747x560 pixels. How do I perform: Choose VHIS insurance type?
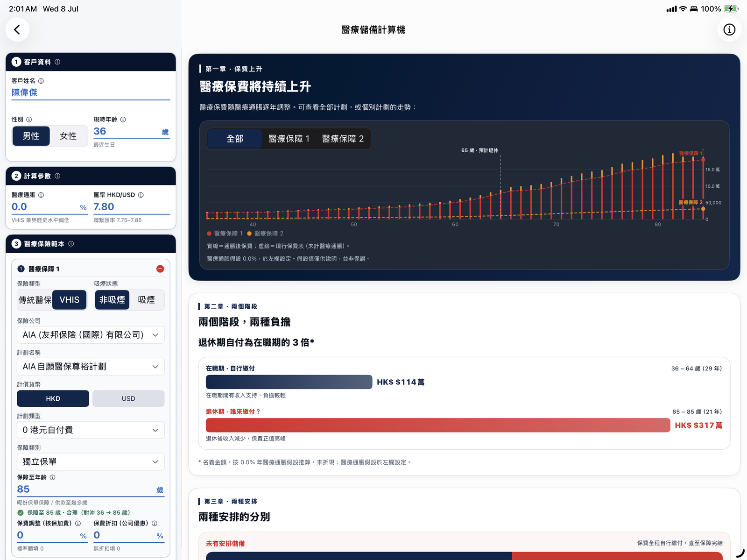point(70,300)
